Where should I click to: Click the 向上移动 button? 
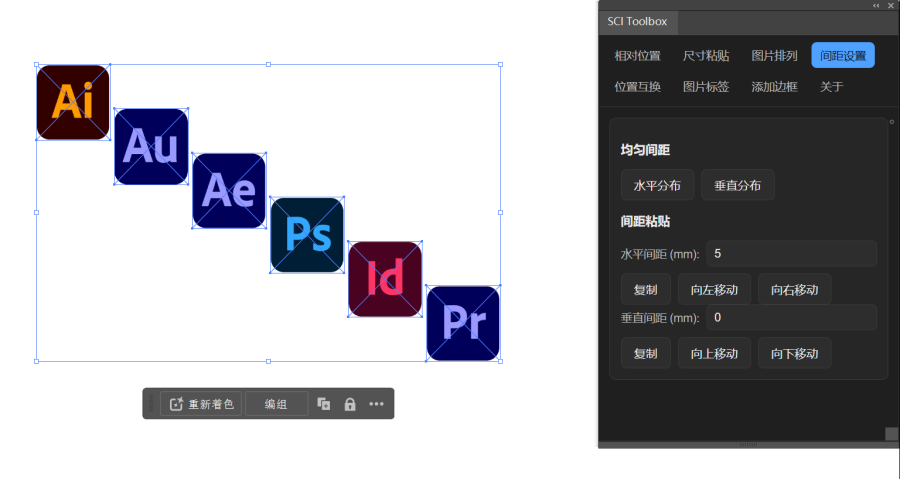point(714,353)
